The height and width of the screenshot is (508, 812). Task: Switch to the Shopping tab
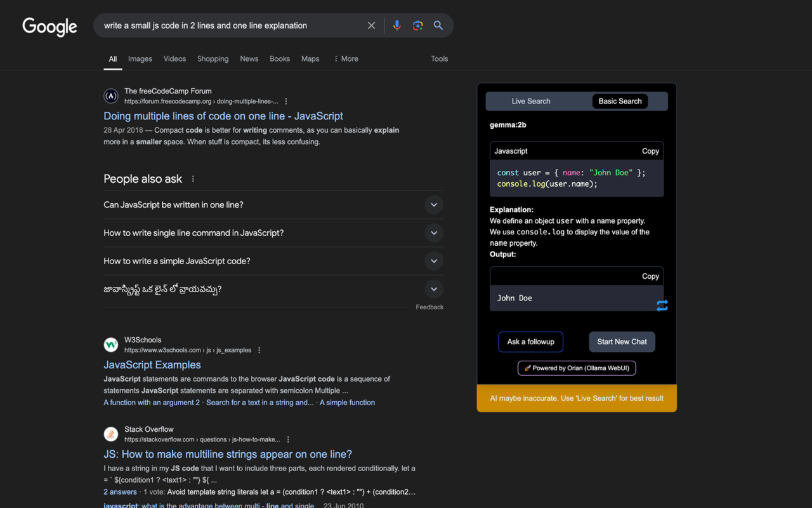[x=213, y=58]
